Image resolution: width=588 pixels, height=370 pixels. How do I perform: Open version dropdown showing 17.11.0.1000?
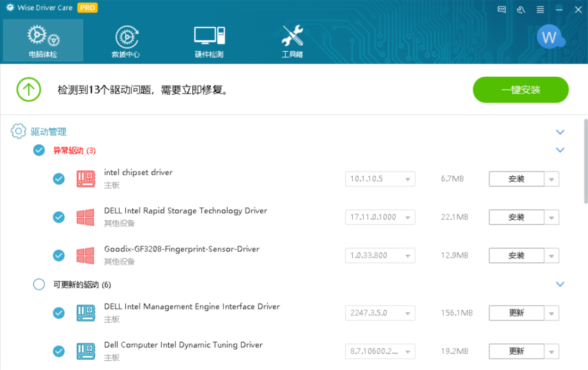[380, 217]
